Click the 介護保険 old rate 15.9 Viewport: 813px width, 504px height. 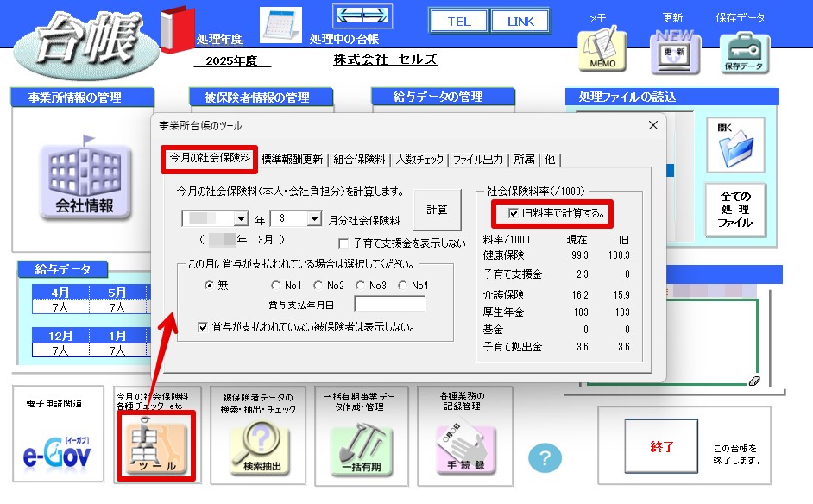(x=621, y=294)
